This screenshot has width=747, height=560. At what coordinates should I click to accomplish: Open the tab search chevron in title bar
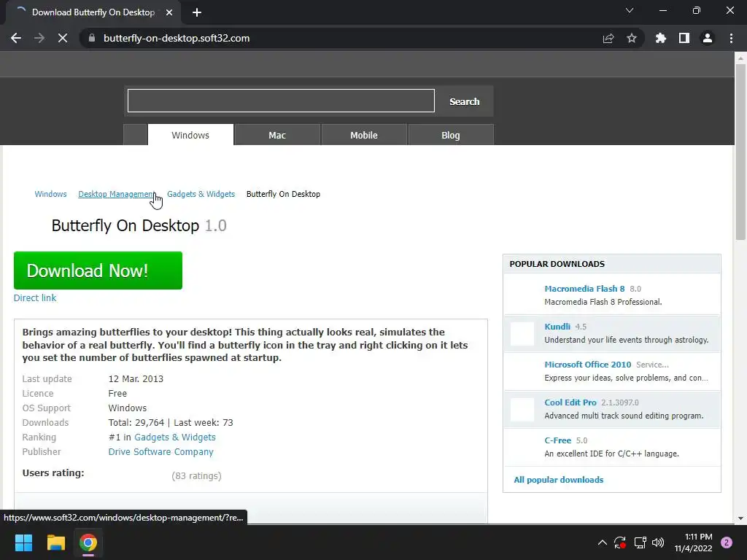pyautogui.click(x=630, y=10)
